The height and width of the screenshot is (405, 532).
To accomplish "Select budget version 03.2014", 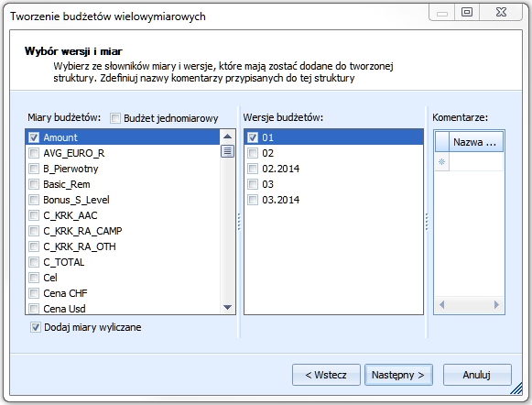I will [x=280, y=200].
